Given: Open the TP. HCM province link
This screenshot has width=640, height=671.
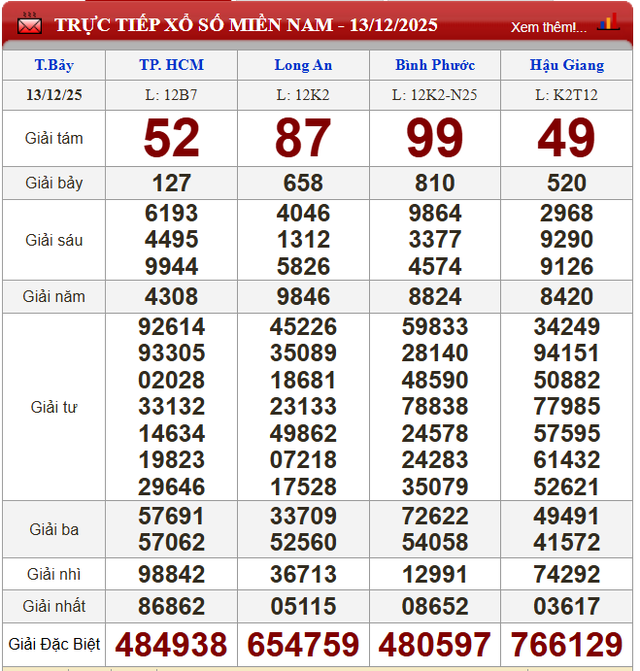Looking at the screenshot, I should 171,65.
